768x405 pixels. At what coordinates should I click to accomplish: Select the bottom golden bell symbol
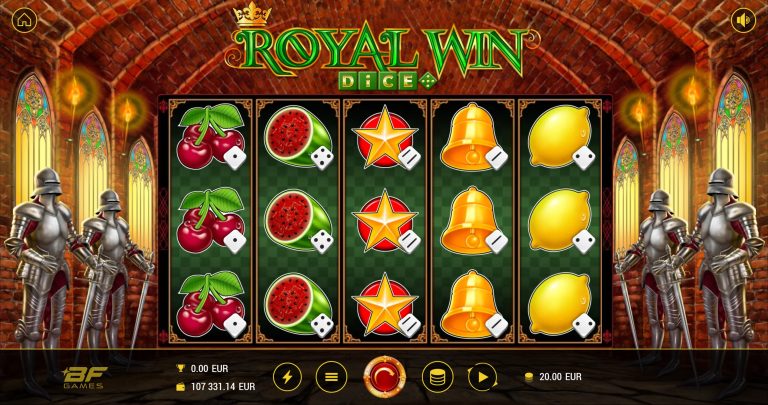(473, 305)
